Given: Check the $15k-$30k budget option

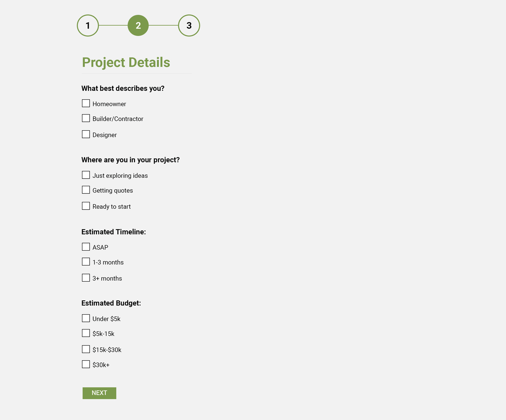Looking at the screenshot, I should 86,349.
